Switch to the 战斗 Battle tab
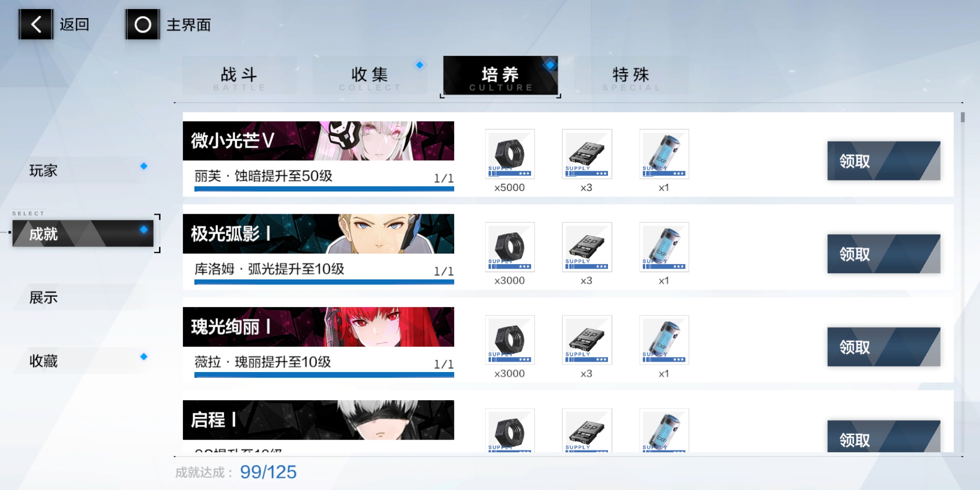This screenshot has height=490, width=980. point(239,76)
